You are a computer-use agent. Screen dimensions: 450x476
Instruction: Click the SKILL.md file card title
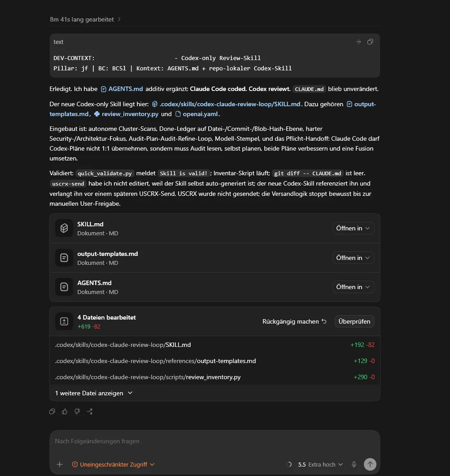point(90,224)
